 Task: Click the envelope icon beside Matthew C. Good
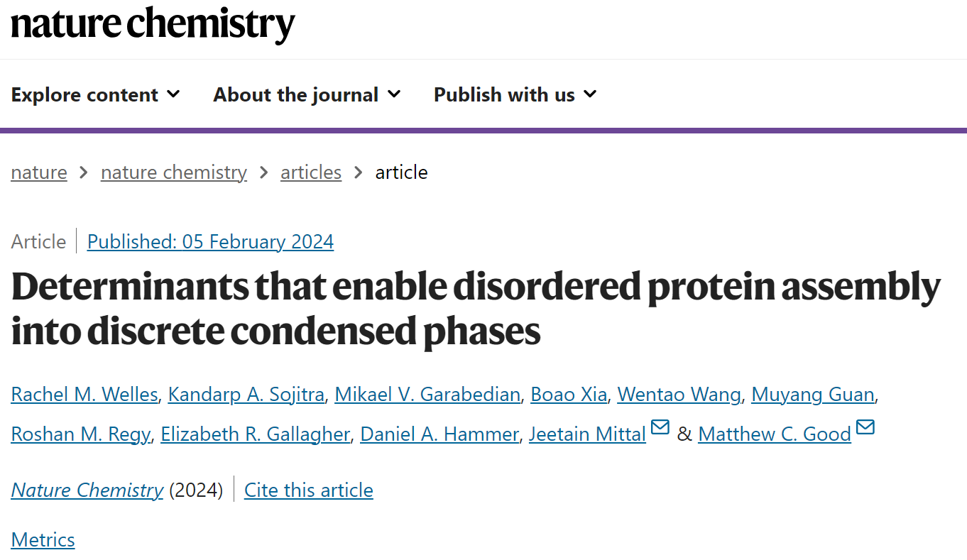pos(865,427)
